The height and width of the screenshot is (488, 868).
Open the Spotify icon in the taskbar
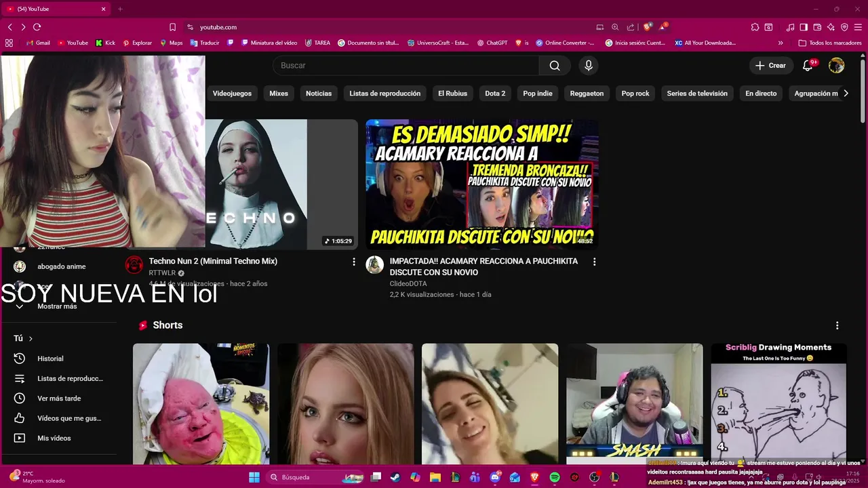[x=554, y=477]
